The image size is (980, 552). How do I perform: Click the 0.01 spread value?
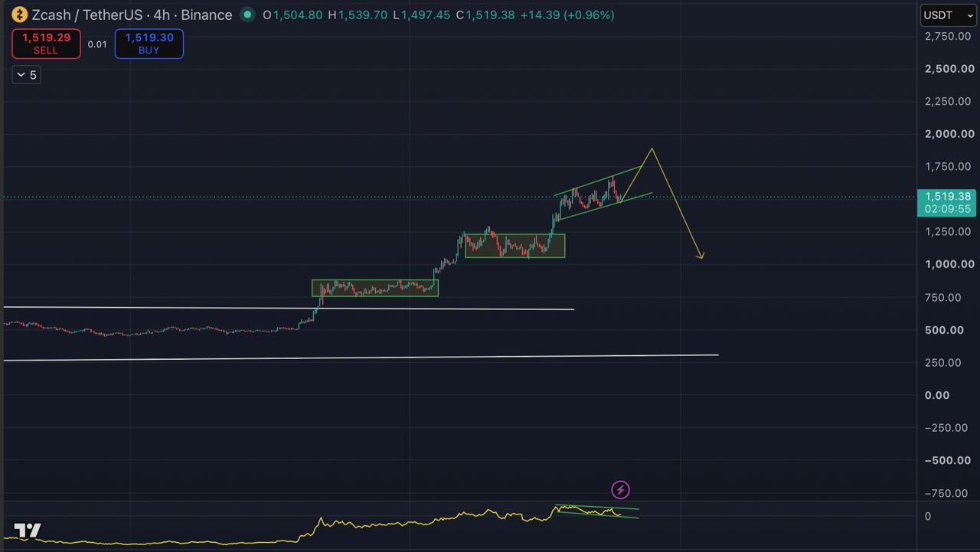97,44
